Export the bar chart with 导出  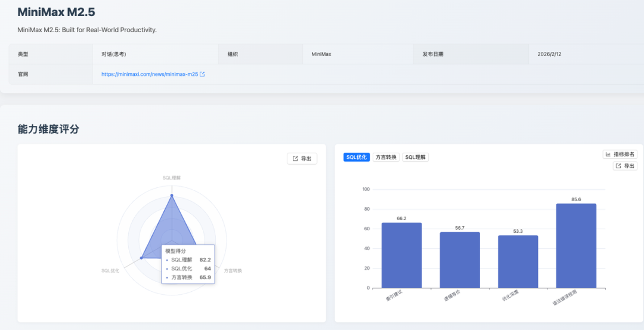(626, 166)
